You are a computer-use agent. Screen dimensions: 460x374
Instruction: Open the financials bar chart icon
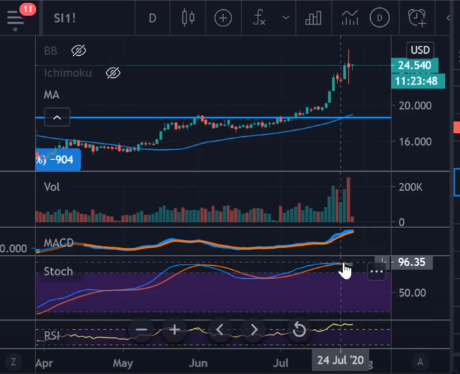[313, 18]
